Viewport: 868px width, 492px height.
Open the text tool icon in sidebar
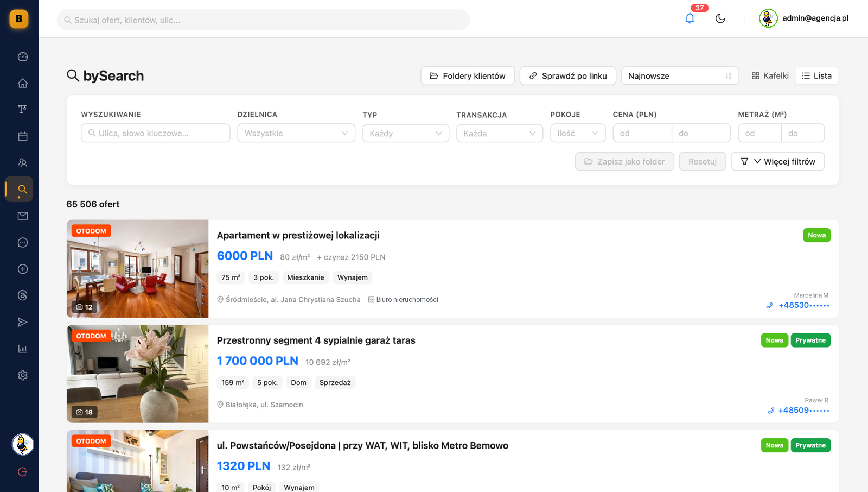coord(23,110)
